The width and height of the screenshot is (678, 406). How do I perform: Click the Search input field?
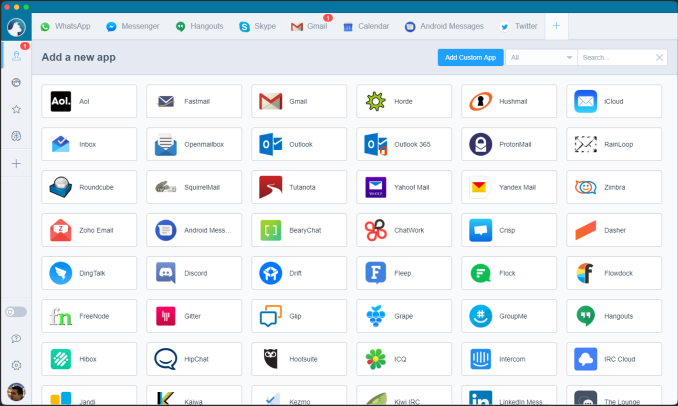616,58
